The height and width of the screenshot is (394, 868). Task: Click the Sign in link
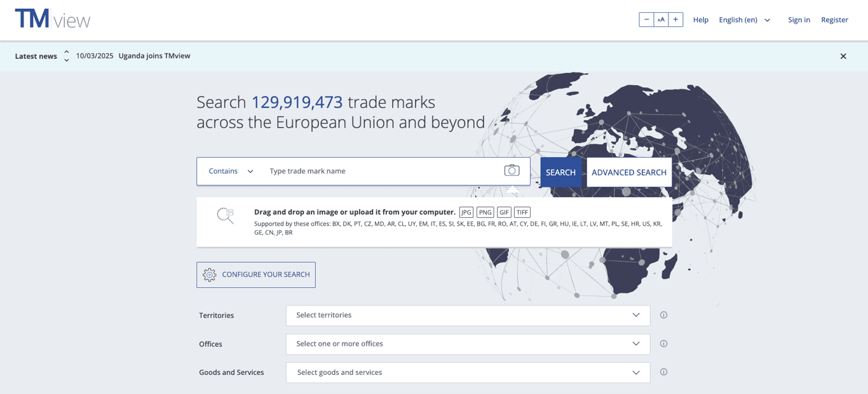[799, 20]
